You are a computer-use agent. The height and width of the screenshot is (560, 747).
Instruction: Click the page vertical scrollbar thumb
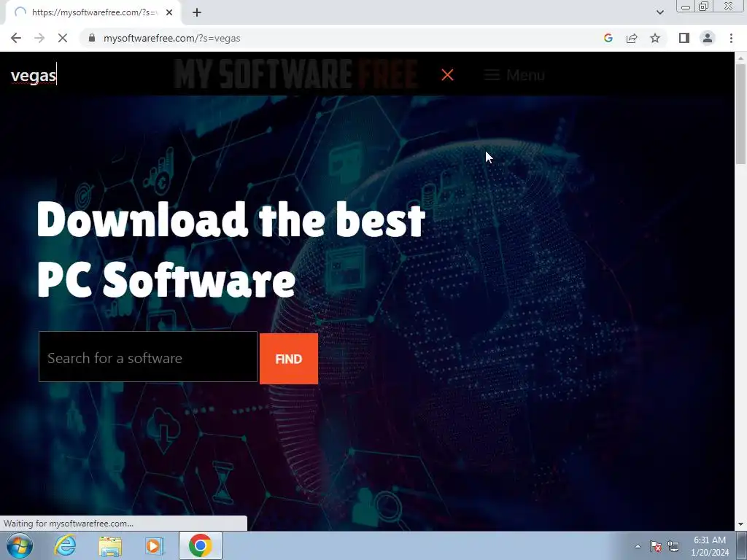coord(740,114)
